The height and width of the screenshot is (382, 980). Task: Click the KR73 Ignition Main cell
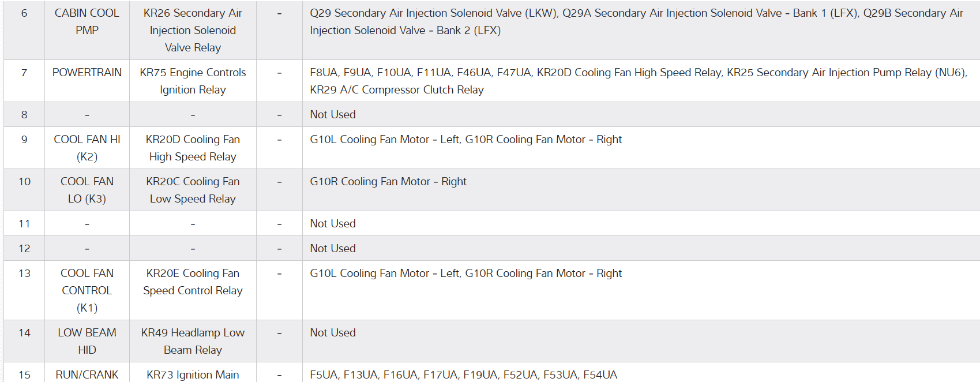point(193,374)
